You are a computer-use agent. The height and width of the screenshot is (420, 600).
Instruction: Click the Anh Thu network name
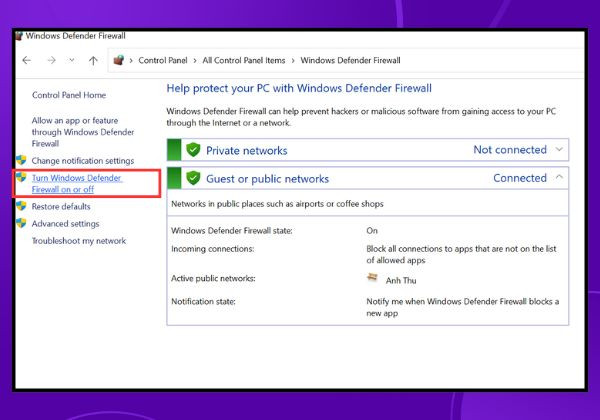click(x=401, y=280)
